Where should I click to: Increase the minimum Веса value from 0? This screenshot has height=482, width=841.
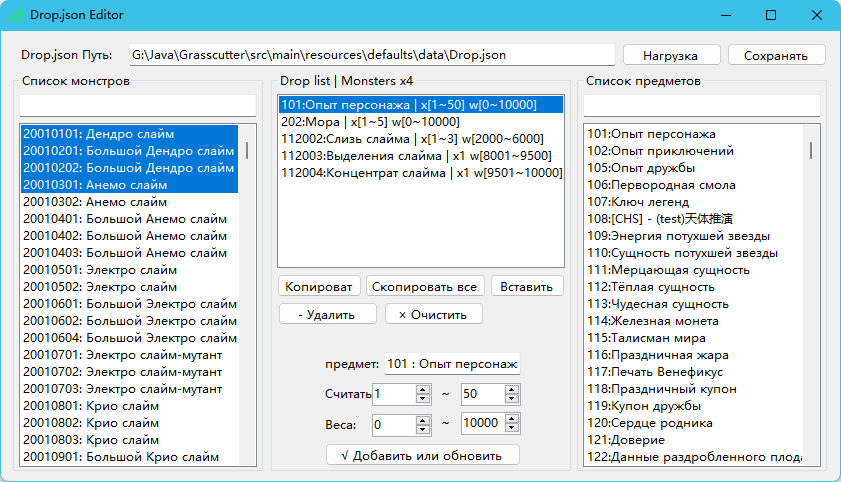click(424, 418)
